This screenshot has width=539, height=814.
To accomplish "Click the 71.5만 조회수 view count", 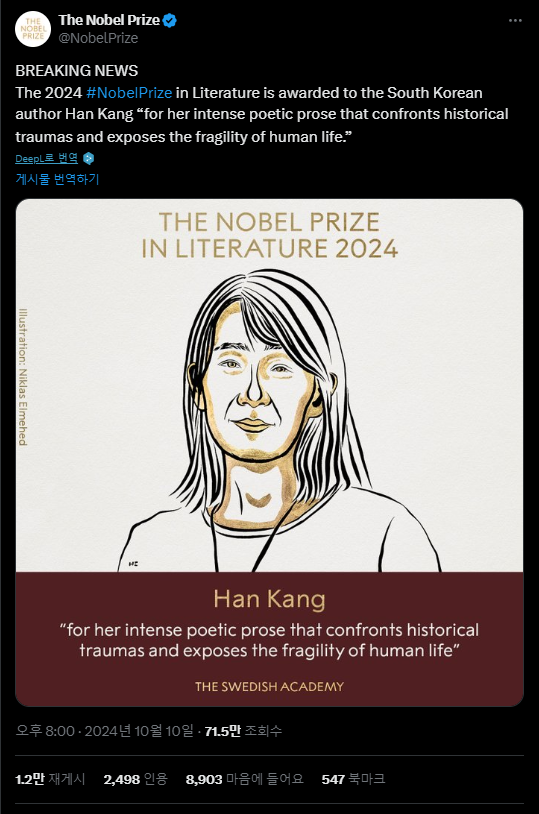I will point(243,731).
